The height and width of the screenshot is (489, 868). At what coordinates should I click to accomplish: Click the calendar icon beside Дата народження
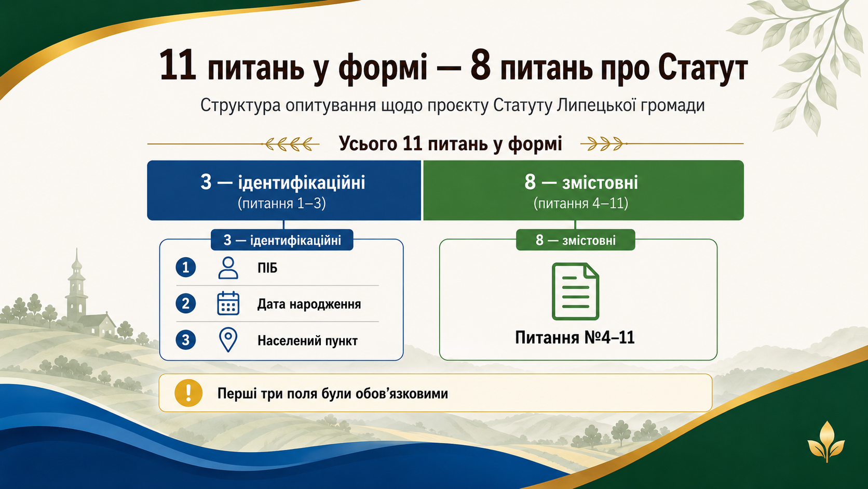[x=228, y=304]
